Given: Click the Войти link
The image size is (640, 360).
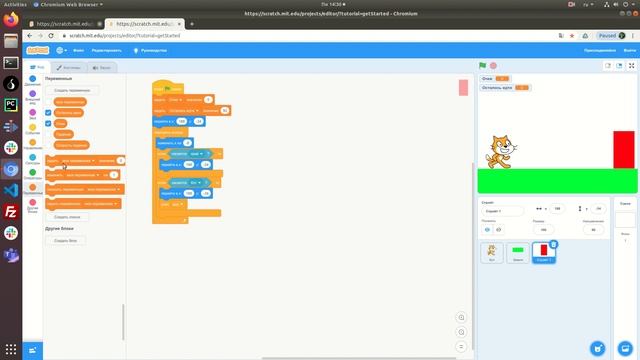Looking at the screenshot, I should [629, 50].
